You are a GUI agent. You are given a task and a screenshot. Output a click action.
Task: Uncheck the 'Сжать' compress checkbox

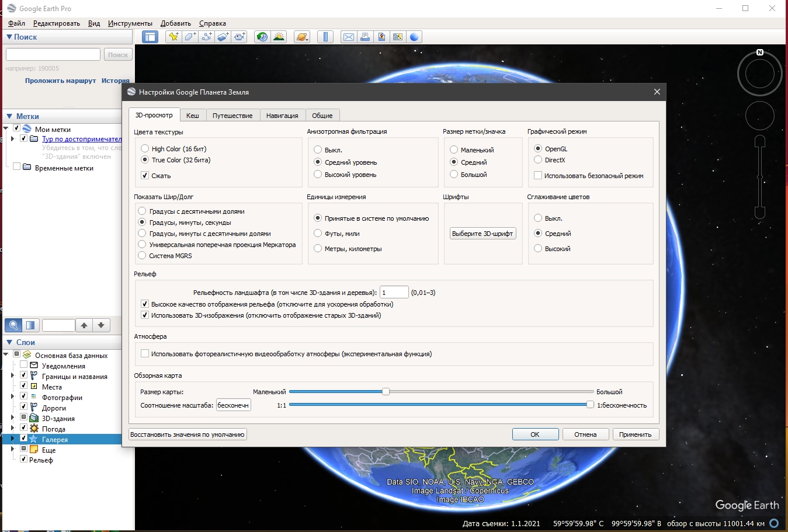[145, 175]
